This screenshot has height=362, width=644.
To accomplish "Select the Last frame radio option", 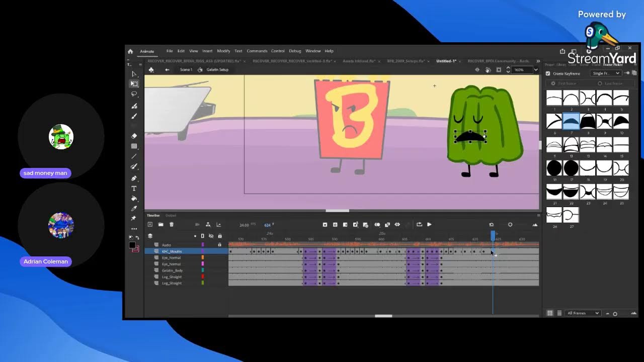I will point(600,83).
